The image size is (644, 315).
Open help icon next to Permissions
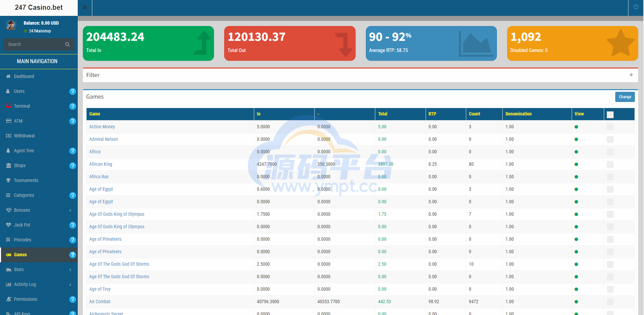point(72,299)
